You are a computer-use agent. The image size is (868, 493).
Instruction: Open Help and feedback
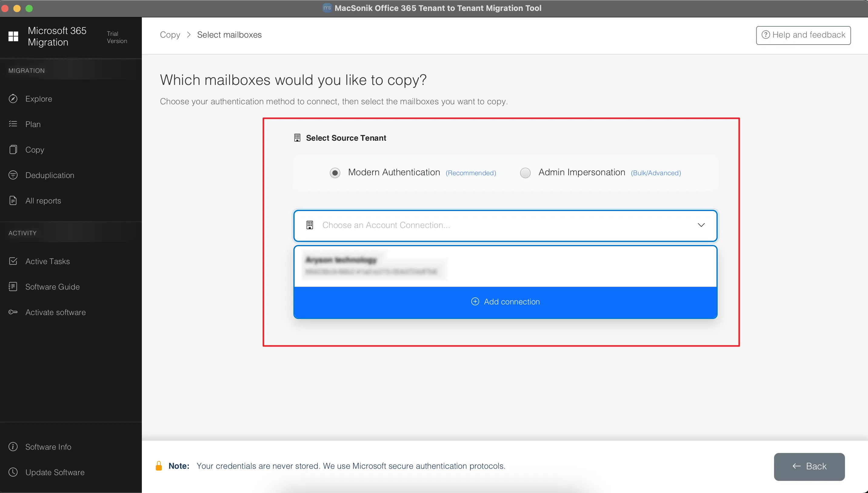point(803,35)
